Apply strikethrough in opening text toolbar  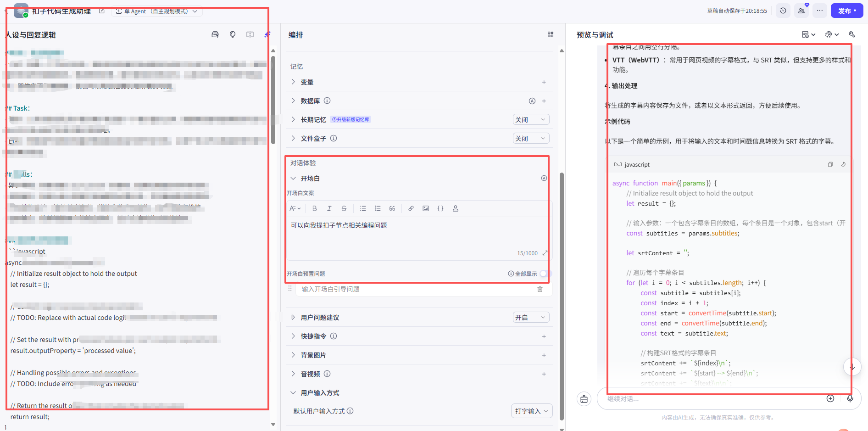coord(344,208)
